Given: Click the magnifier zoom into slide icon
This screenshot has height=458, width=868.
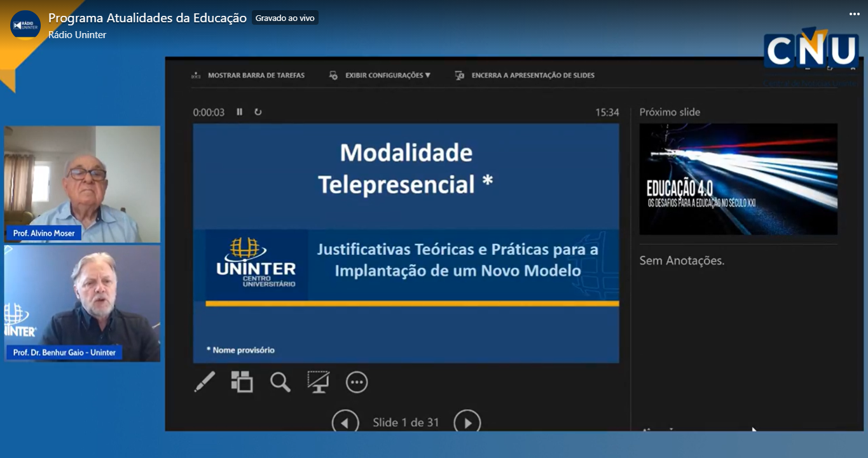Looking at the screenshot, I should [280, 382].
